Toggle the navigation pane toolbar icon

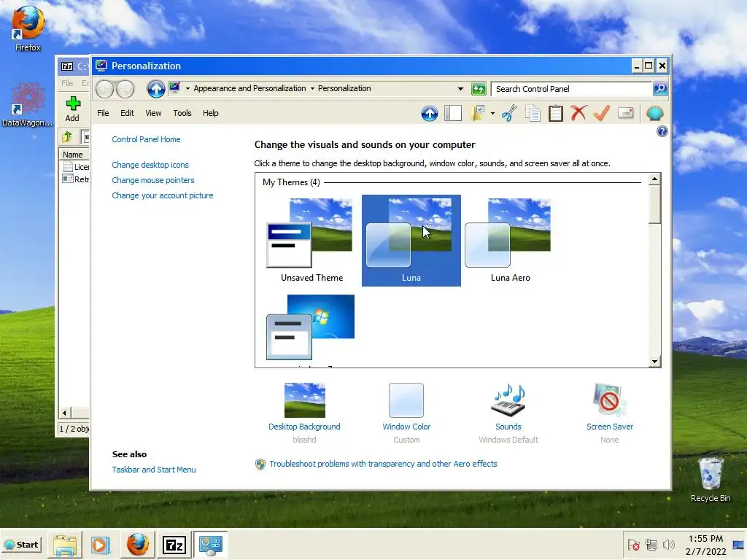(x=452, y=113)
